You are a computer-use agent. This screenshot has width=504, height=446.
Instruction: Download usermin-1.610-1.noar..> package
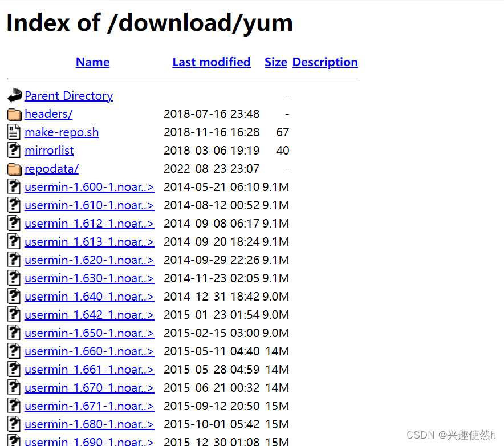(90, 205)
